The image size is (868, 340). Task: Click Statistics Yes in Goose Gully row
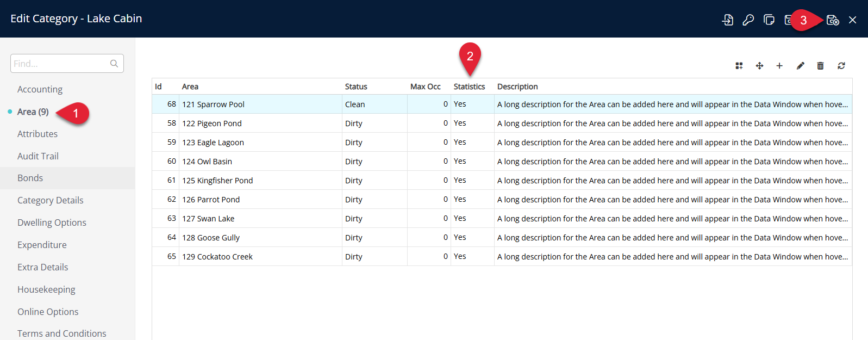point(460,237)
